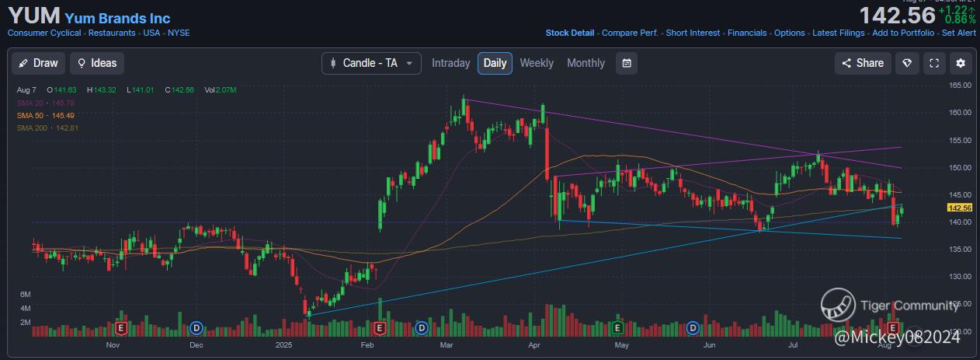Image resolution: width=980 pixels, height=360 pixels.
Task: Switch to Intraday timeframe
Action: tap(450, 63)
